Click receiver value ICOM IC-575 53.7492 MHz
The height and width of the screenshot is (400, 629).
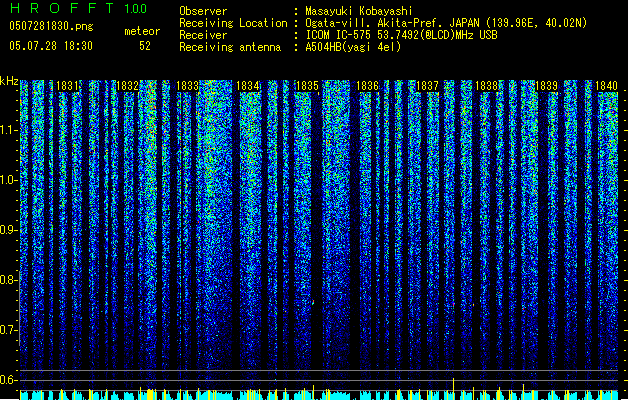[401, 35]
